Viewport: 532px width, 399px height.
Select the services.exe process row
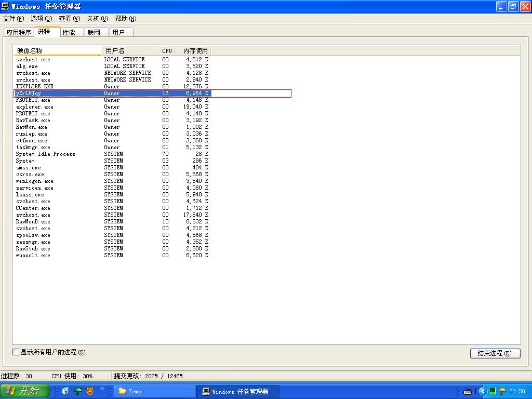click(112, 188)
